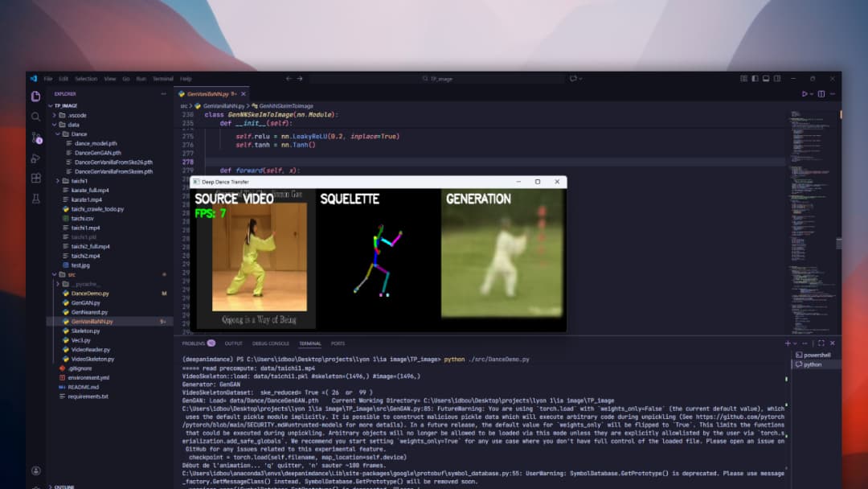Switch to the OUTPUT panel tab
The image size is (868, 489).
(233, 343)
